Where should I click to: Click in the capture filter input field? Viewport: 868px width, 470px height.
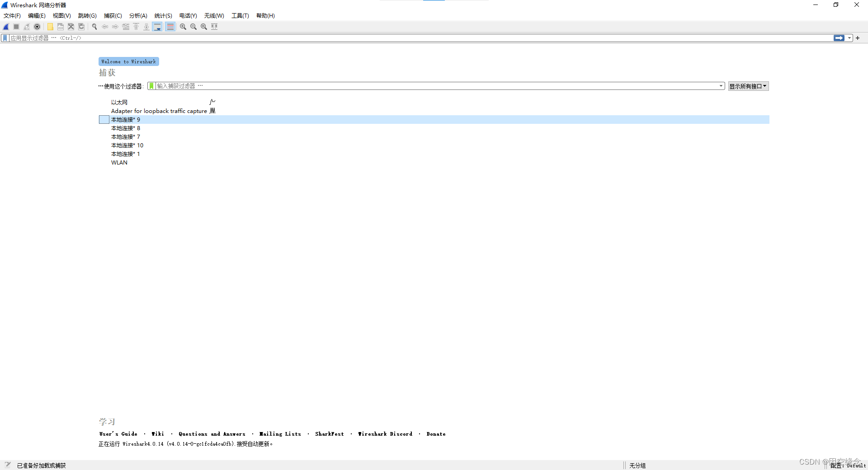[436, 86]
